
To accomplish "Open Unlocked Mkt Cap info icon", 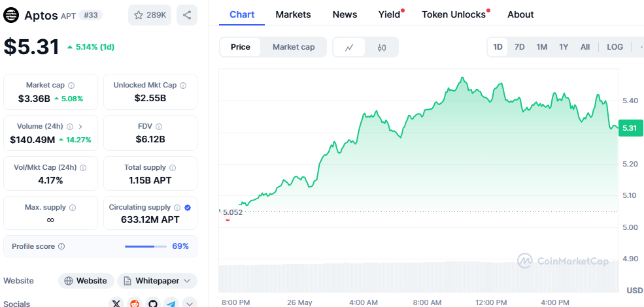I will tap(183, 86).
